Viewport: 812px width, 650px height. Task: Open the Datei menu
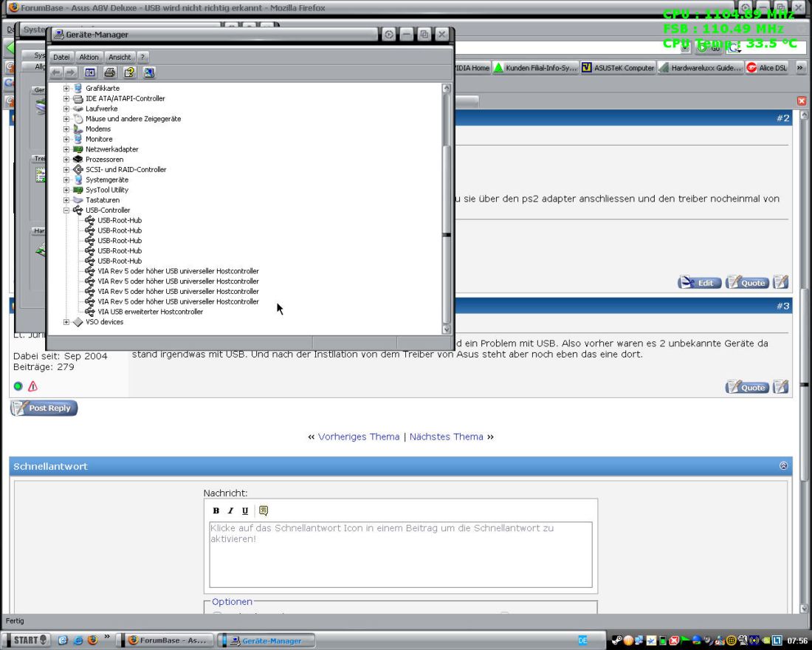(61, 57)
